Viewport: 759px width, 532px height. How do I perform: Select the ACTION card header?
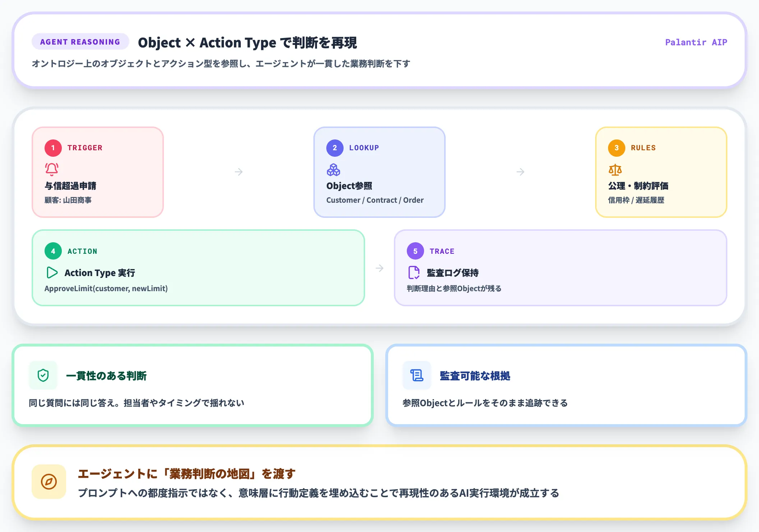click(82, 251)
